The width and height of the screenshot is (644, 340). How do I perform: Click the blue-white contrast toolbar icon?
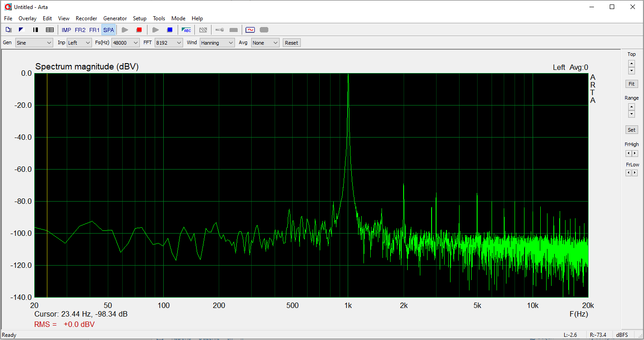[21, 30]
